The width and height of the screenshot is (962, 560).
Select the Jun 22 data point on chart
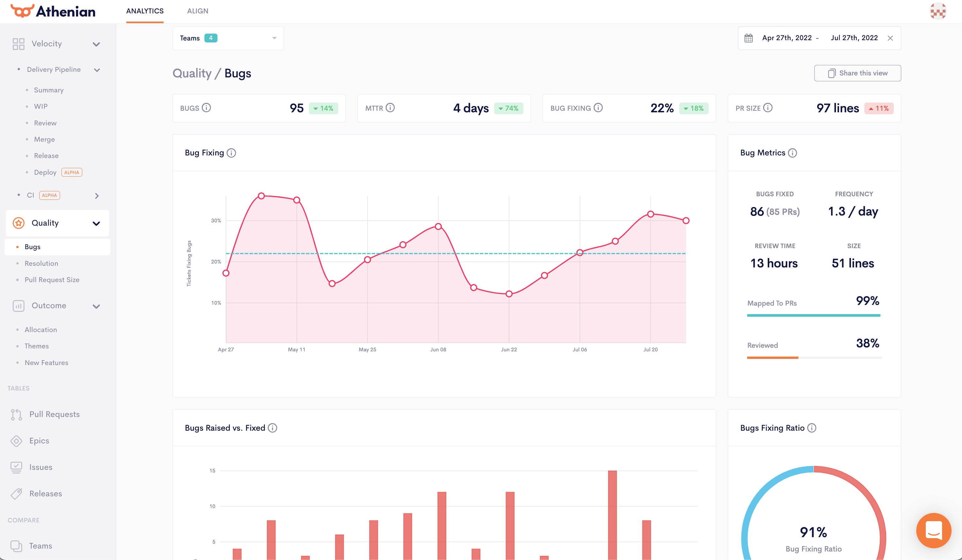coord(509,294)
